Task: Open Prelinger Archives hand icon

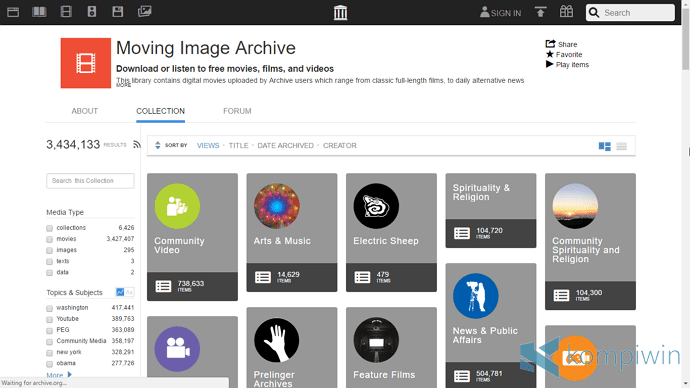Action: [x=277, y=340]
